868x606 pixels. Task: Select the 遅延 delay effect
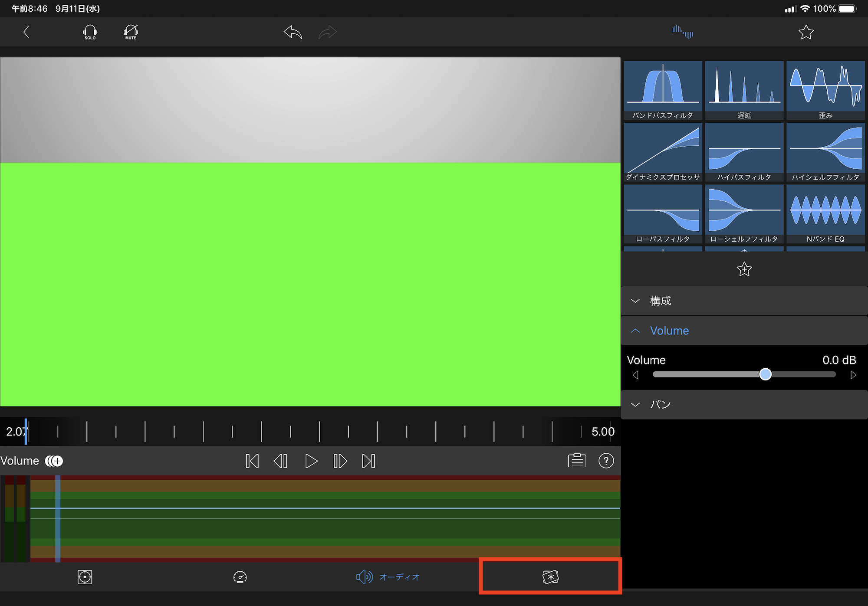tap(744, 90)
